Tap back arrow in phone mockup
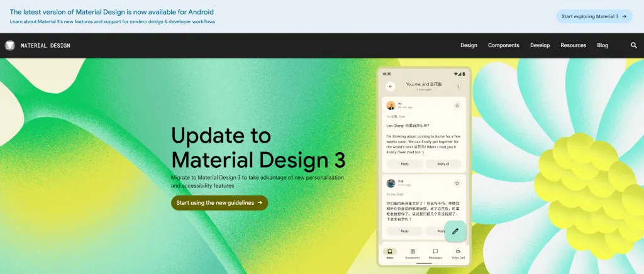644x274 pixels. point(390,87)
